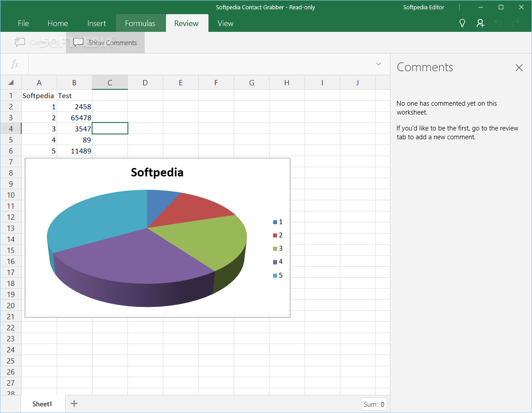The width and height of the screenshot is (532, 413).
Task: Click the new Comment icon in ribbon
Action: [x=19, y=42]
